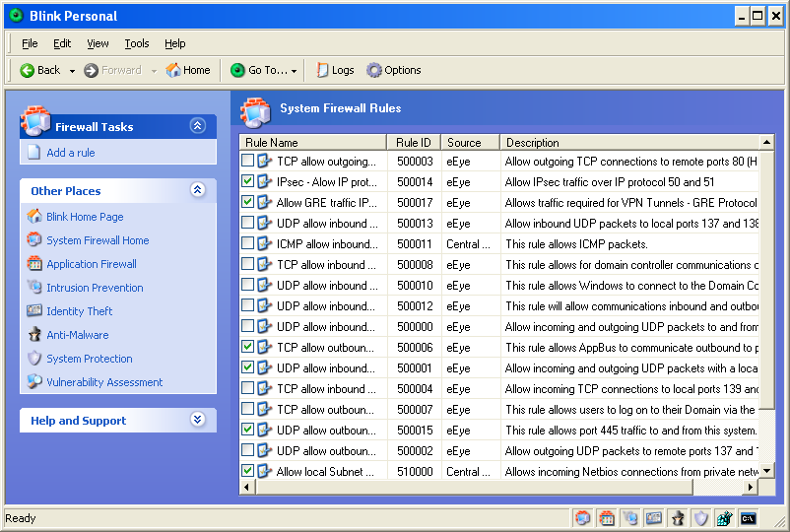
Task: Open the File menu
Action: pos(30,43)
